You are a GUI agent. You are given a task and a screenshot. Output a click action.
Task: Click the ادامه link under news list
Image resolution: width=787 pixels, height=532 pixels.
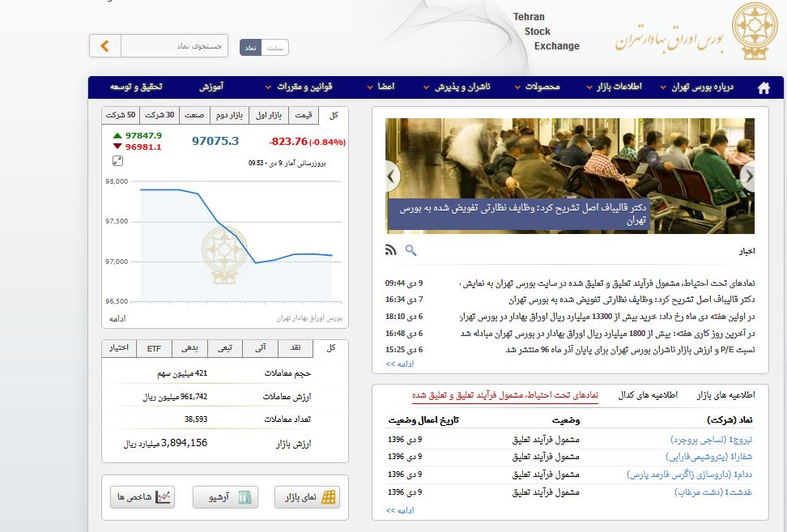[399, 364]
